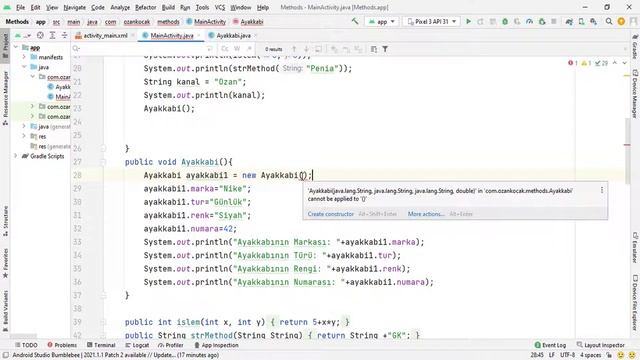
Task: Open Project view mode dropdown
Action: click(x=22, y=36)
